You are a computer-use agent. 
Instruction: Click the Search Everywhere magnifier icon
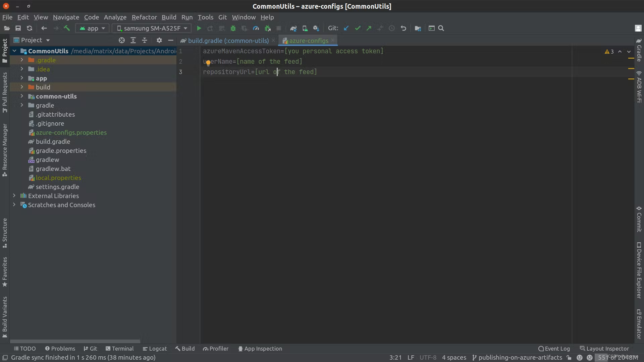441,28
